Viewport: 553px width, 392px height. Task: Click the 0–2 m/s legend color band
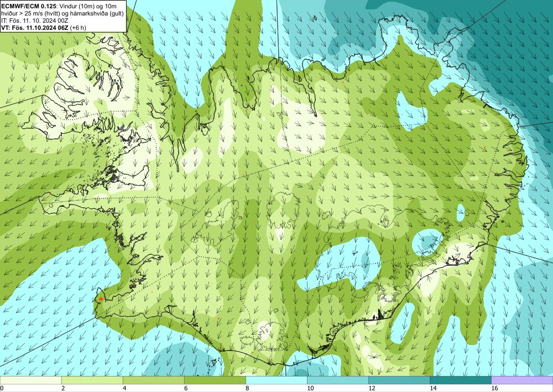pos(30,380)
